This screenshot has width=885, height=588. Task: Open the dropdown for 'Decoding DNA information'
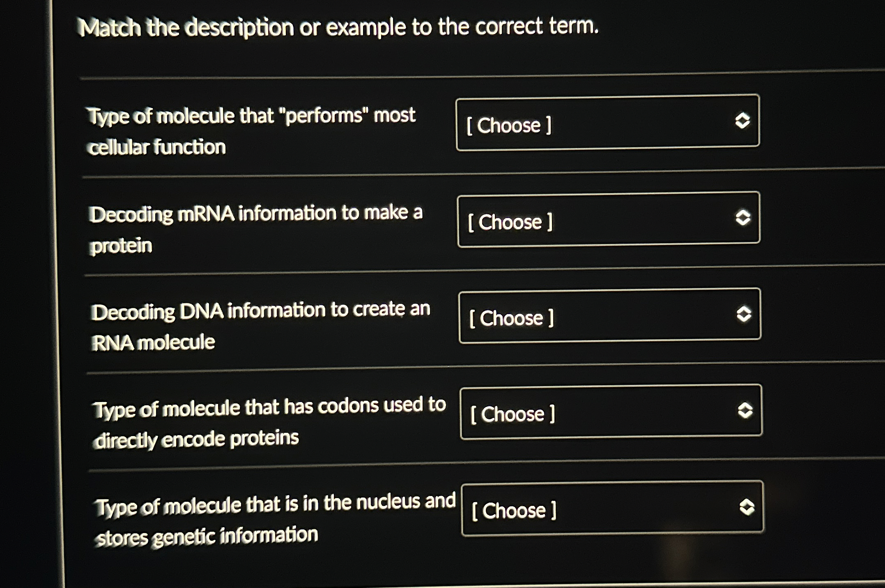pyautogui.click(x=610, y=316)
